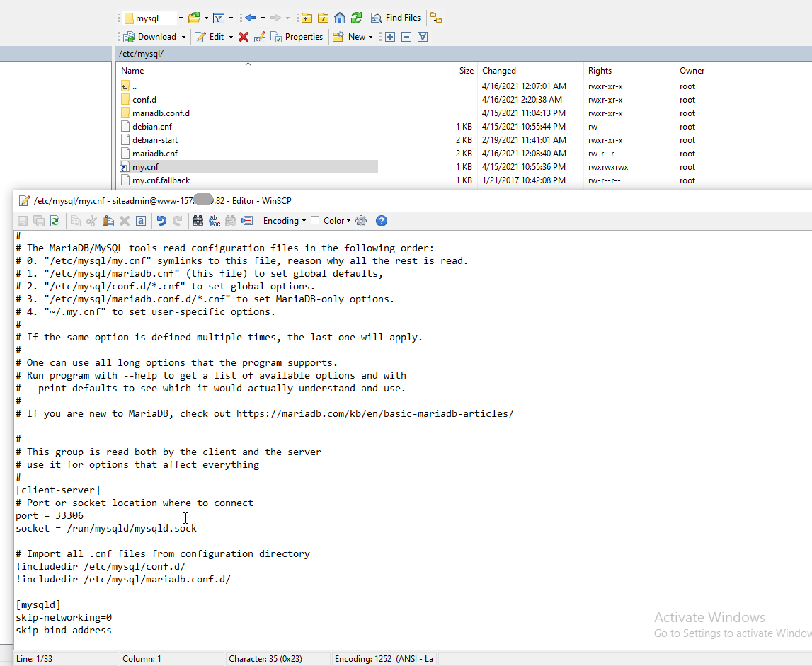Select the mariadb.conf.d folder

coord(161,113)
